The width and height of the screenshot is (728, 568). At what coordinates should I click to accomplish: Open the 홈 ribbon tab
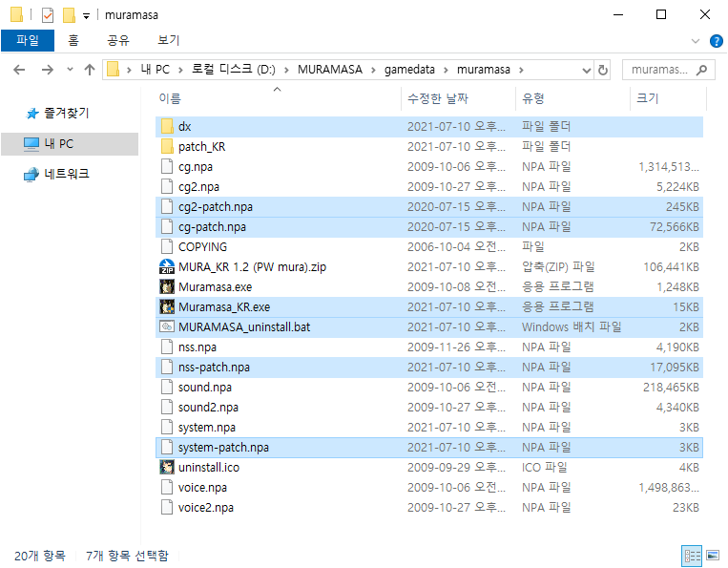[x=73, y=40]
